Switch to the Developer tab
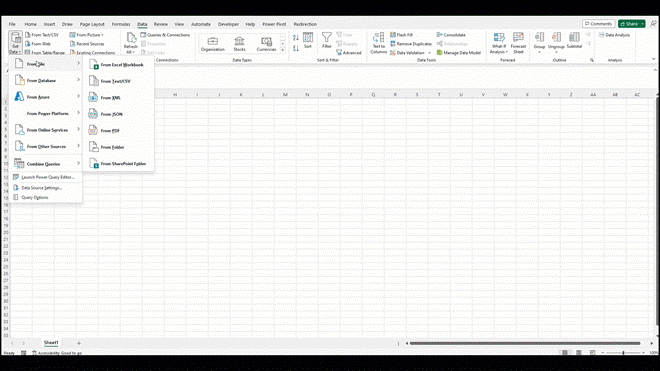Screen dimensions: 660x371 pos(228,24)
